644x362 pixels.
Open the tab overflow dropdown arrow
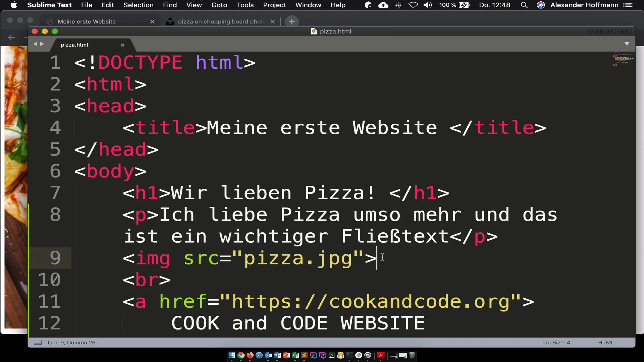[x=627, y=44]
